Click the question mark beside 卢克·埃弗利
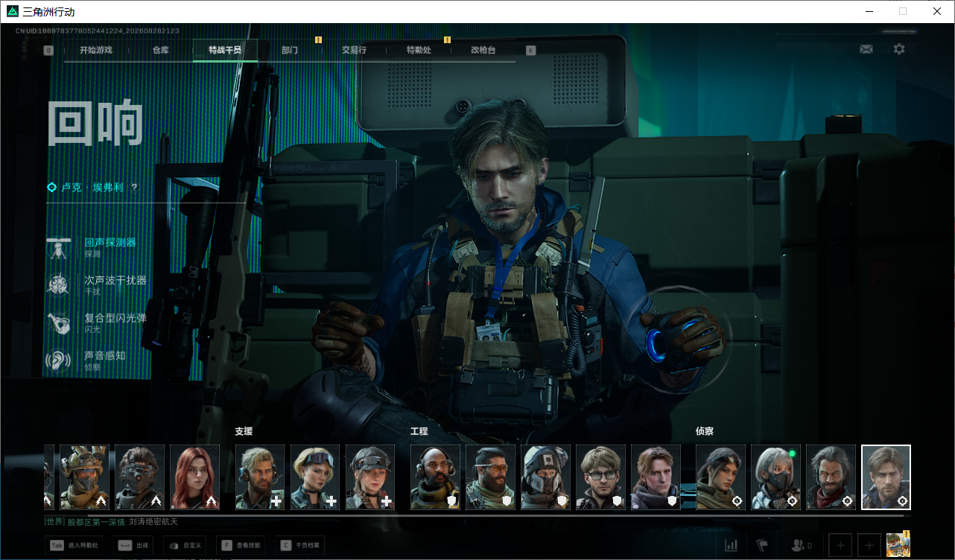This screenshot has width=955, height=560. pyautogui.click(x=134, y=188)
